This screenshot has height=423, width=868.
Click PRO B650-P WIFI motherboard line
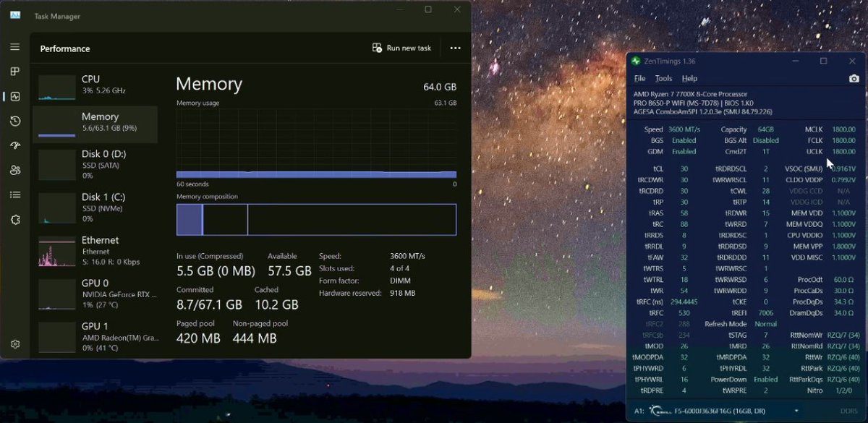(x=694, y=103)
